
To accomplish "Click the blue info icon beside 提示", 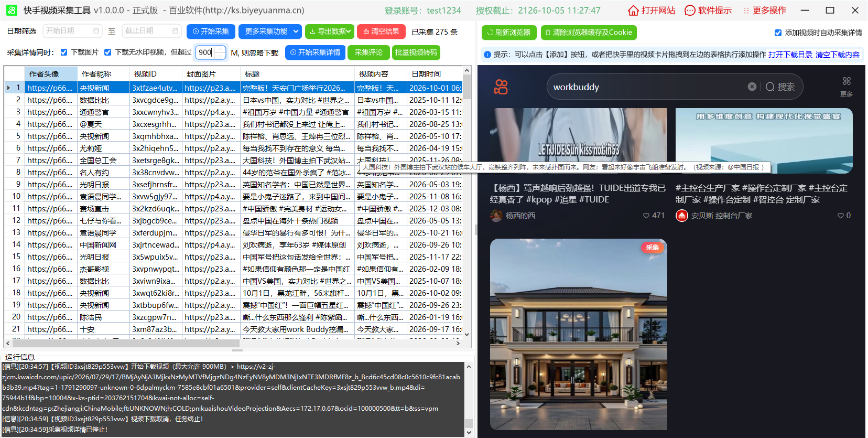I will tap(487, 55).
